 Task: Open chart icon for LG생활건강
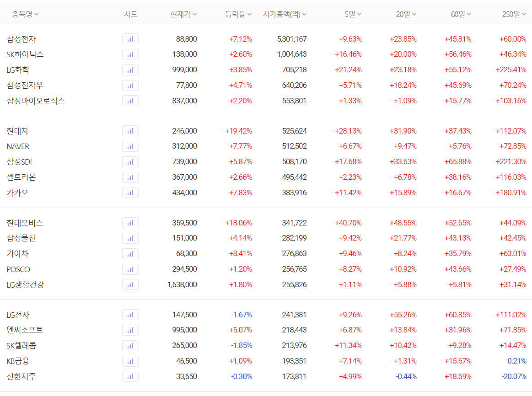coord(130,284)
